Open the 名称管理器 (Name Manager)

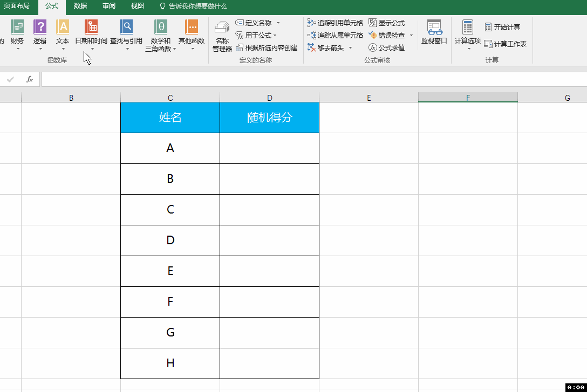pyautogui.click(x=222, y=36)
